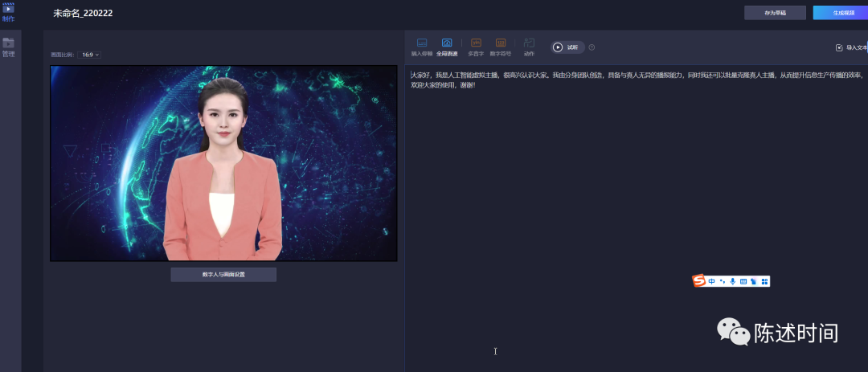Click into the script text editing area
This screenshot has width=868, height=372.
tap(637, 219)
